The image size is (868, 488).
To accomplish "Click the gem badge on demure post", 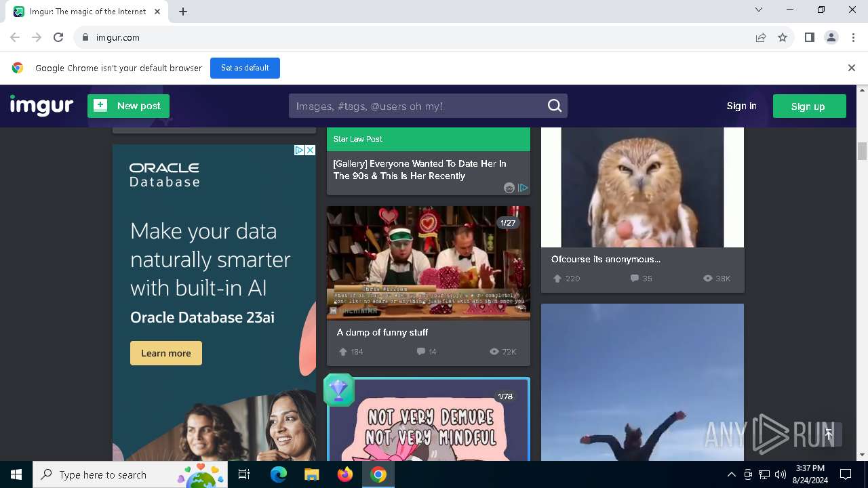I will click(x=338, y=390).
